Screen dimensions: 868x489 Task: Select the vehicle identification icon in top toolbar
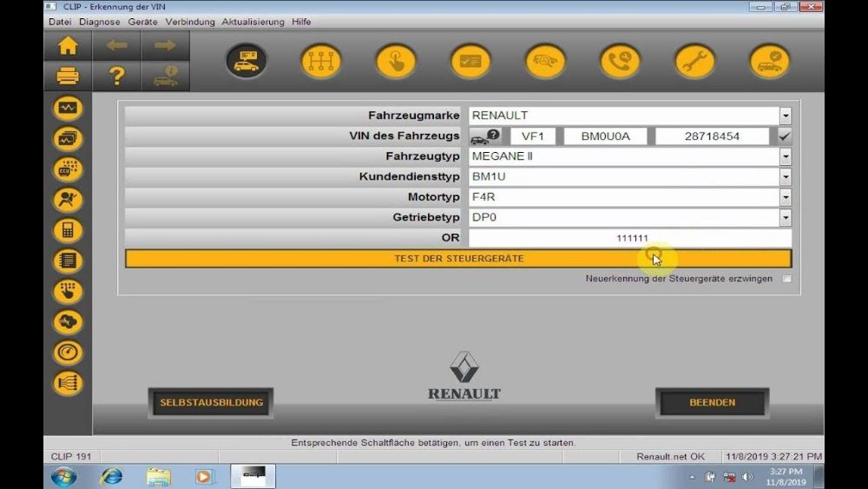click(x=247, y=61)
